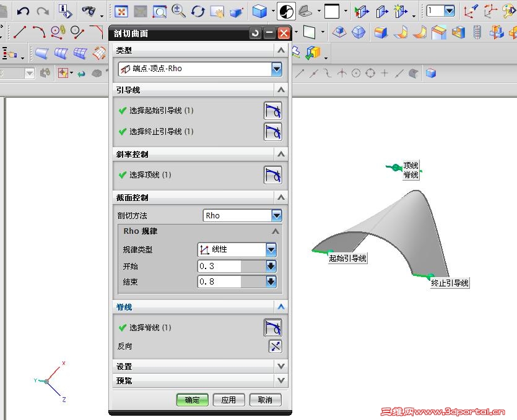Open the 端点-顶点-Rho type dropdown
Image resolution: width=517 pixels, height=420 pixels.
pos(277,69)
